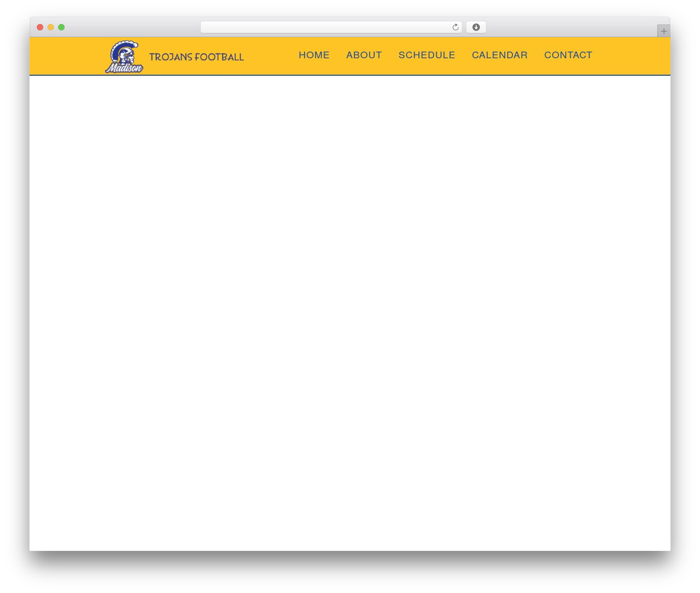Click the empty white page body
Screen dimensions: 700x593
pos(350,313)
